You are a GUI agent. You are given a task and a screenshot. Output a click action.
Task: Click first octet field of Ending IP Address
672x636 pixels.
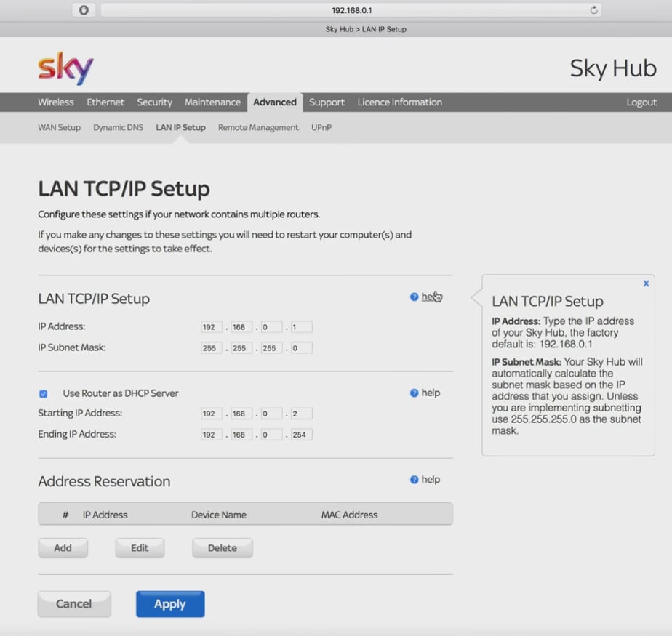pyautogui.click(x=212, y=435)
